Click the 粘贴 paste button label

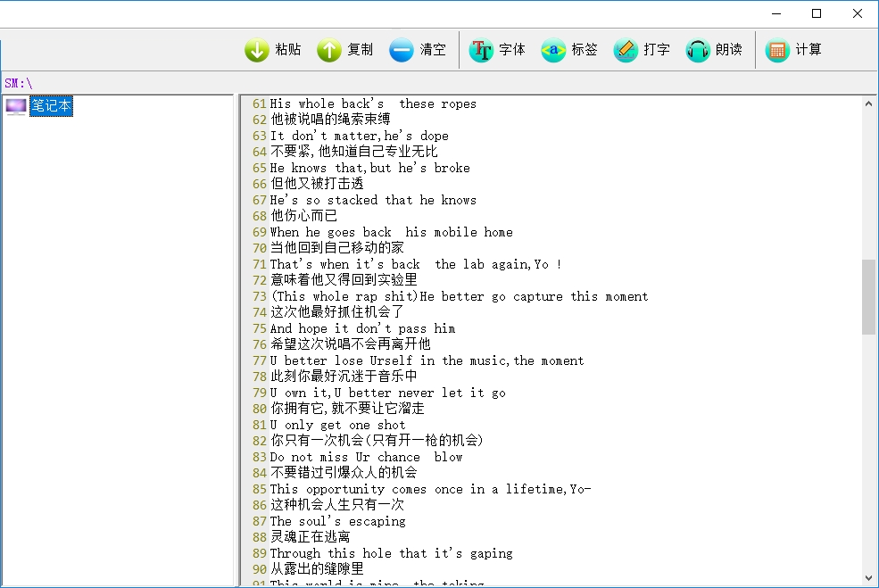288,50
